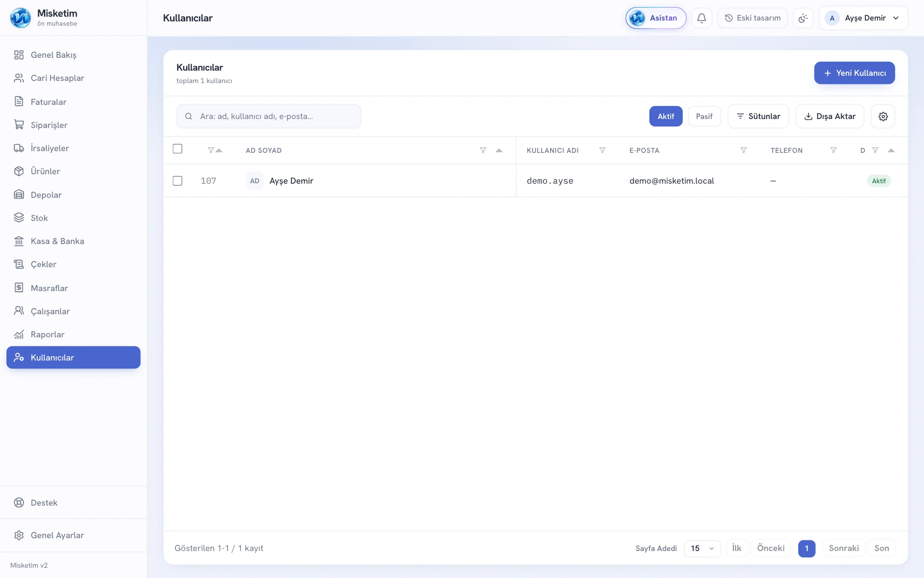Open Genel Ayarlar
This screenshot has width=924, height=578.
click(x=73, y=535)
